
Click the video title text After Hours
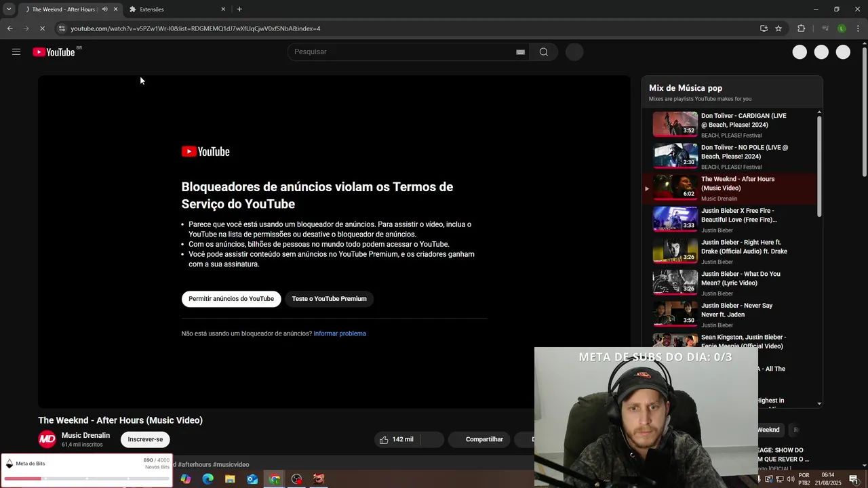[x=121, y=420]
